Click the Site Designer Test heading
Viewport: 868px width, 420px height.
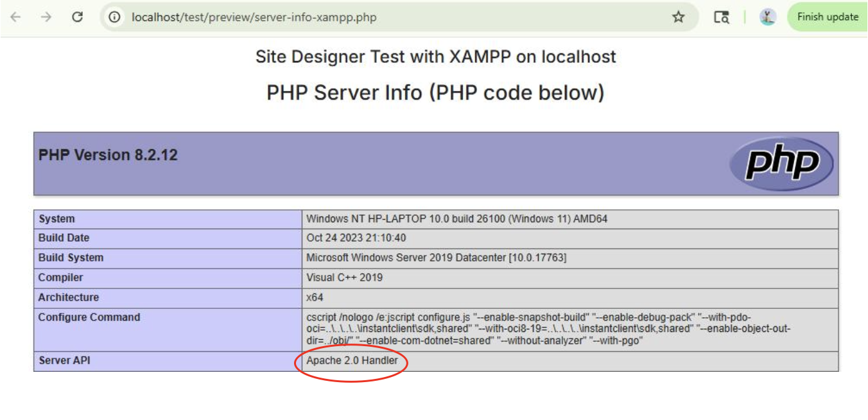pyautogui.click(x=435, y=57)
